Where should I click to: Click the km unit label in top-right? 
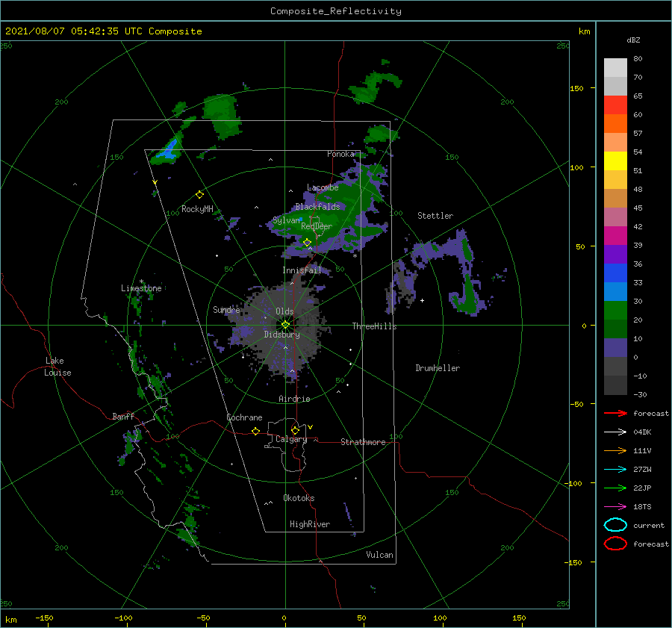click(x=584, y=31)
